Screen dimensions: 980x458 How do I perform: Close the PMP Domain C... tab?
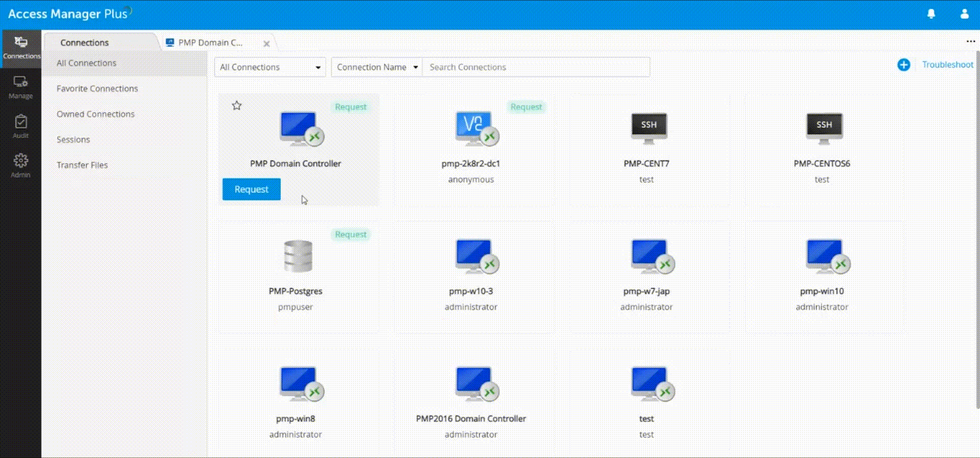[266, 44]
